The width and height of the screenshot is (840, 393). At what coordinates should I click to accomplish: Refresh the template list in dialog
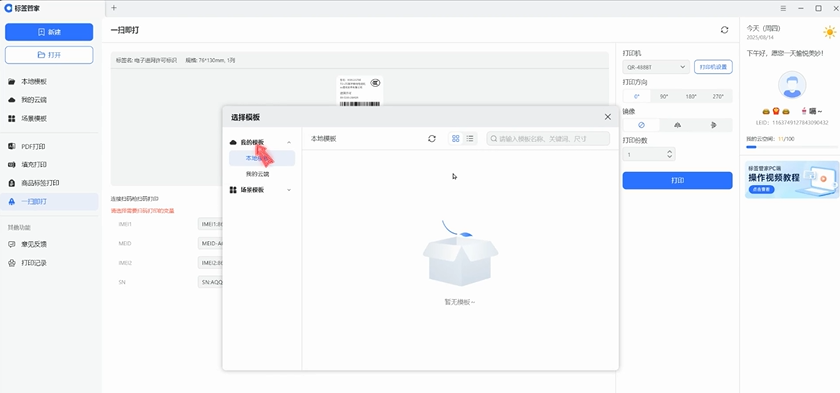pyautogui.click(x=432, y=138)
